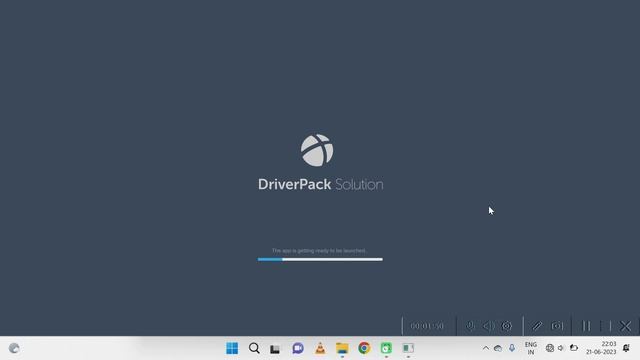Open the battery status tray icon

coord(573,348)
